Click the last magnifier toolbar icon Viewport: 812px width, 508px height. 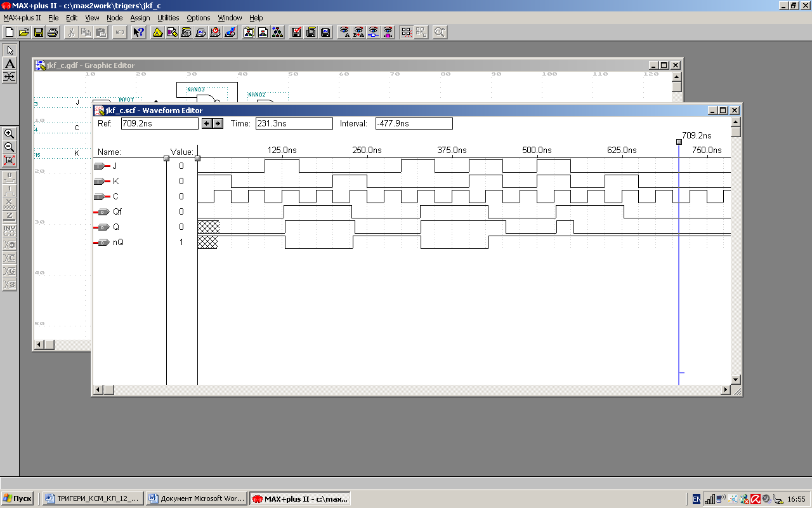(x=440, y=32)
